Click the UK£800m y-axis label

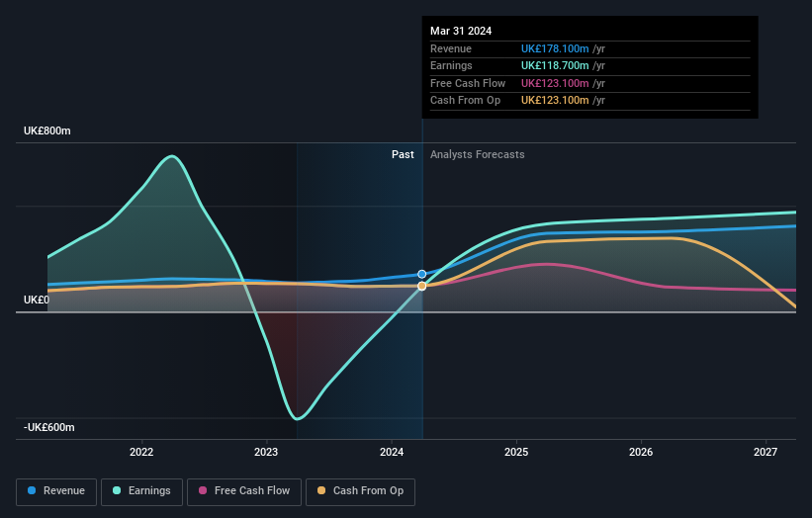coord(47,130)
